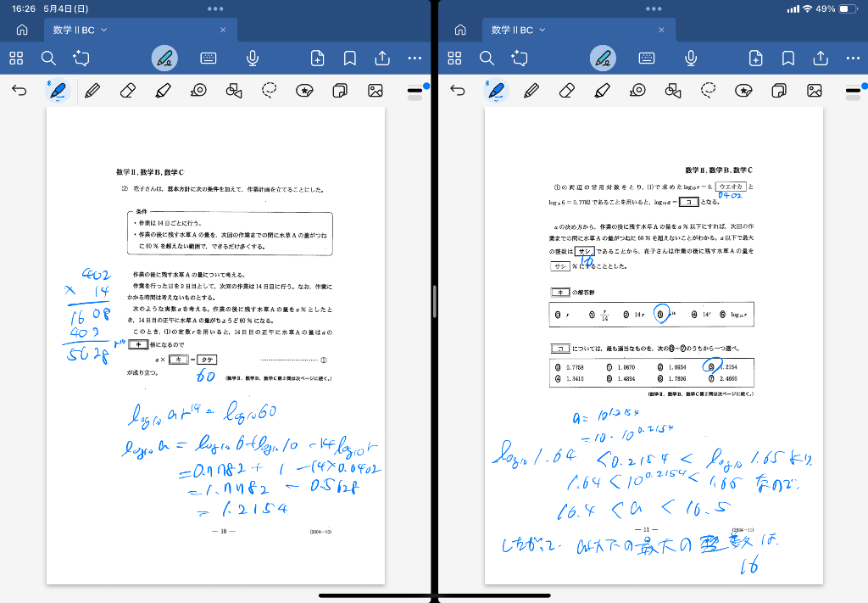Viewport: 868px width, 603px height.
Task: Open the sticker tool in left pane
Action: 305,90
